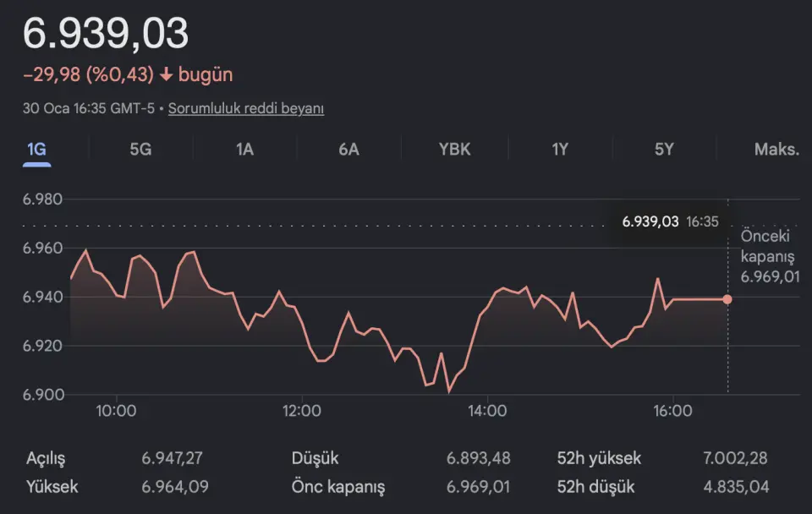Click the 6.939,03 16:35 chart tooltip

(x=670, y=221)
